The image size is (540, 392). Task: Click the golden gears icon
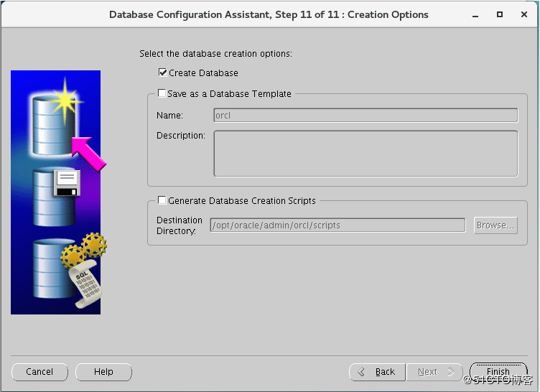[84, 249]
